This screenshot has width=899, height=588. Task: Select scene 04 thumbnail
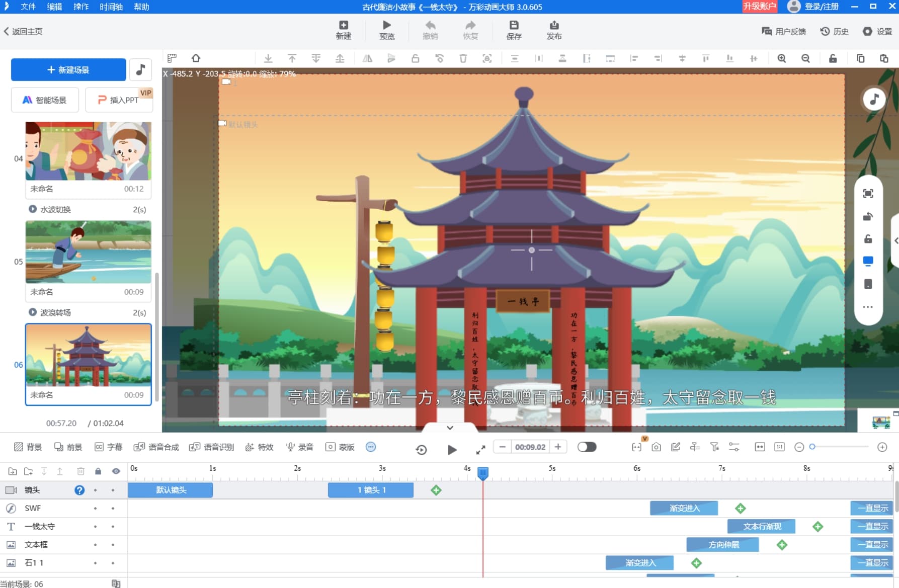[x=88, y=150]
